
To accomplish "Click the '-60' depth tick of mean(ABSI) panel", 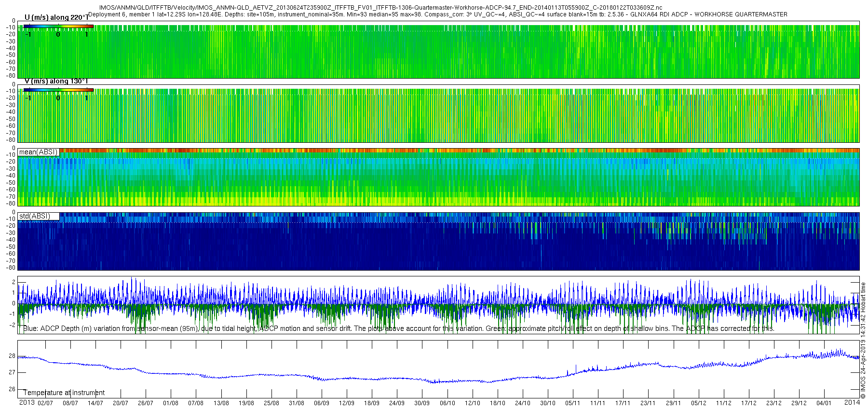I will (11, 190).
